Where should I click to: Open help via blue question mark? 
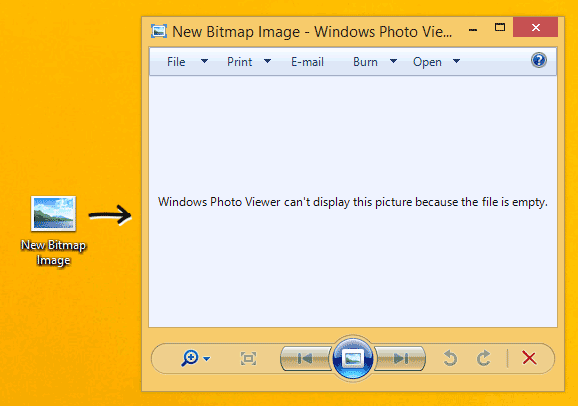pos(539,60)
